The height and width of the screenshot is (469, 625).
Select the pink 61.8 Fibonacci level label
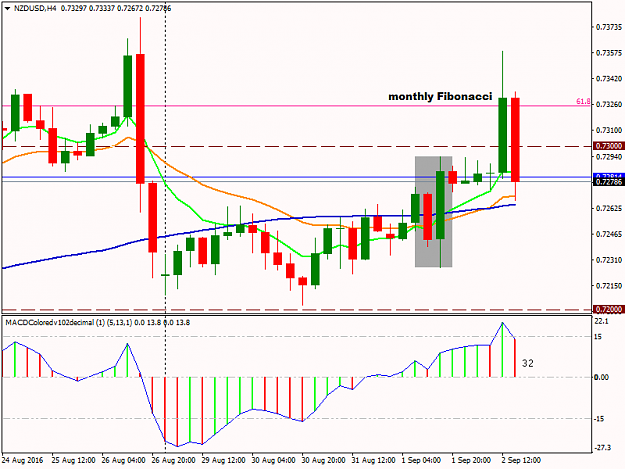pyautogui.click(x=583, y=102)
